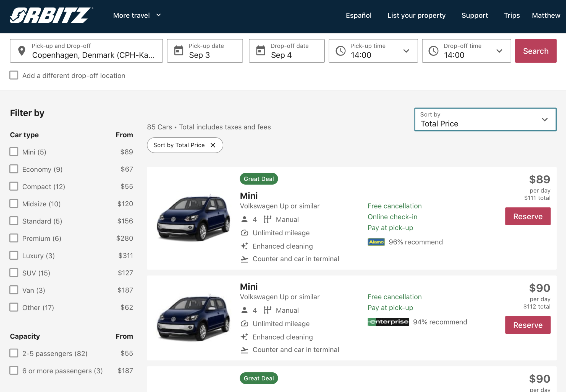
Task: Click the pick-up date calendar icon
Action: pos(179,51)
